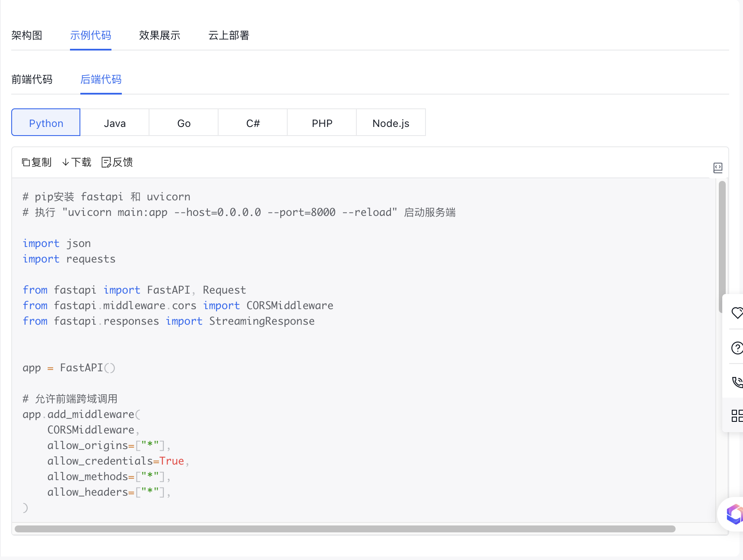Click the 'CORSMiddleware,' argument line
Viewport: 743px width, 560px height.
(93, 430)
